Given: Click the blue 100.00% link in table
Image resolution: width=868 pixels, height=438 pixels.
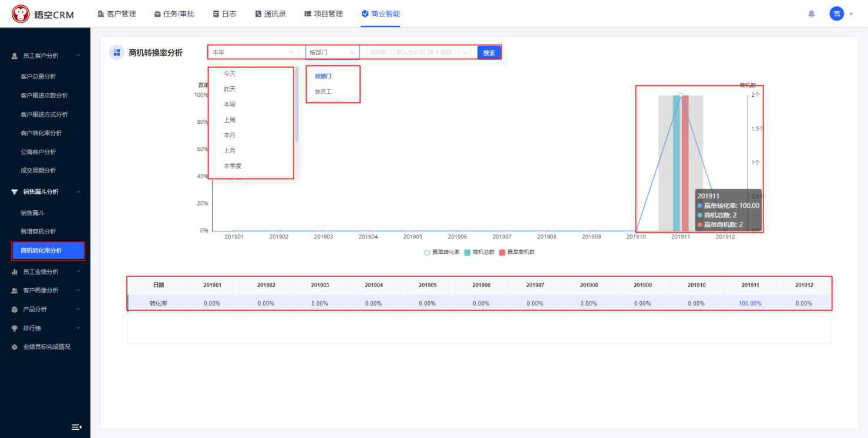Looking at the screenshot, I should [x=750, y=304].
